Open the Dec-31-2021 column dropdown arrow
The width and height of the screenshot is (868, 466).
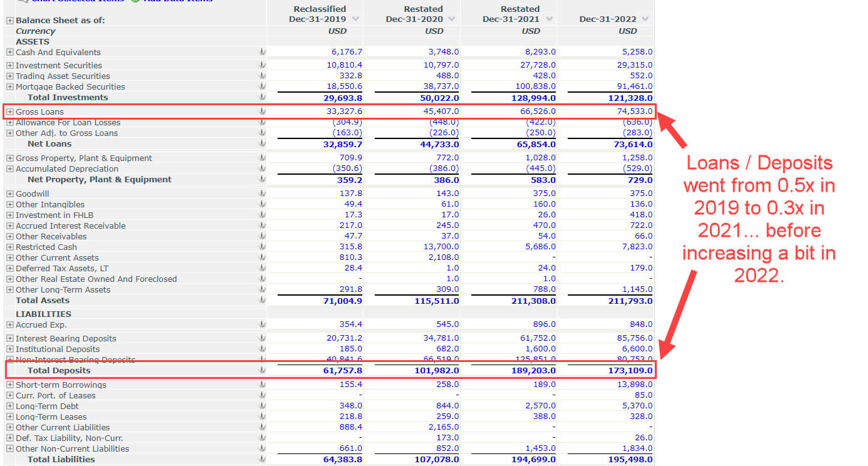point(550,19)
